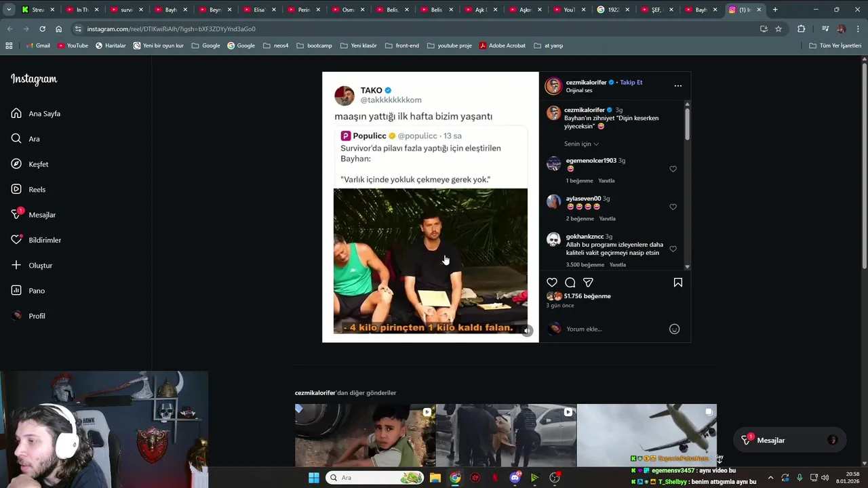Open Pano dashboard item
The width and height of the screenshot is (868, 488).
(28, 291)
